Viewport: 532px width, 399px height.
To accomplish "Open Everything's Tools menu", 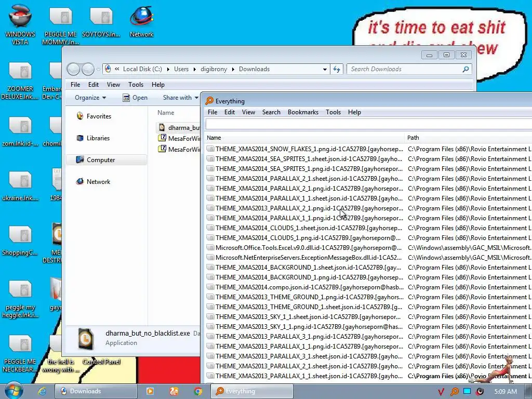I will click(333, 112).
